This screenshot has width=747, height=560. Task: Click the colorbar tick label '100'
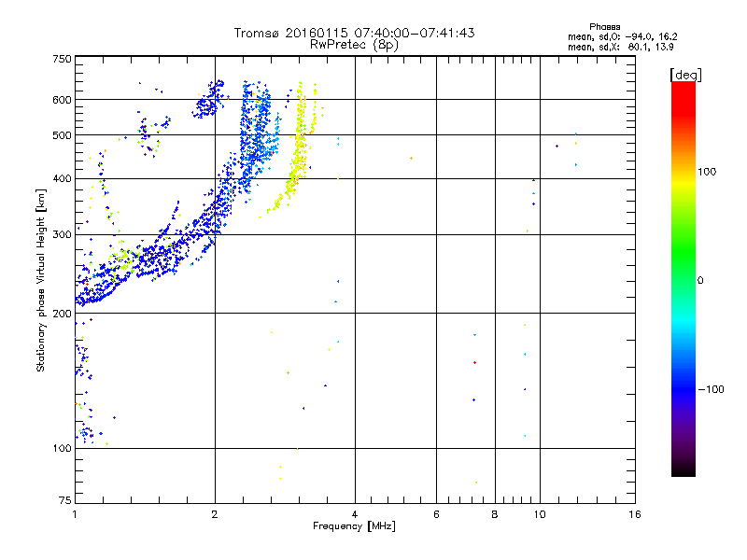pos(707,172)
